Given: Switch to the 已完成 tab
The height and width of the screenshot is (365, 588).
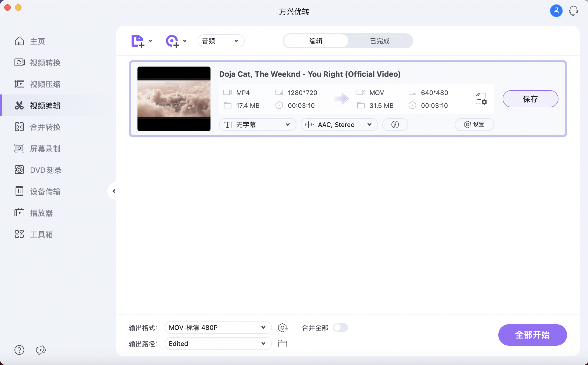Looking at the screenshot, I should pos(380,41).
